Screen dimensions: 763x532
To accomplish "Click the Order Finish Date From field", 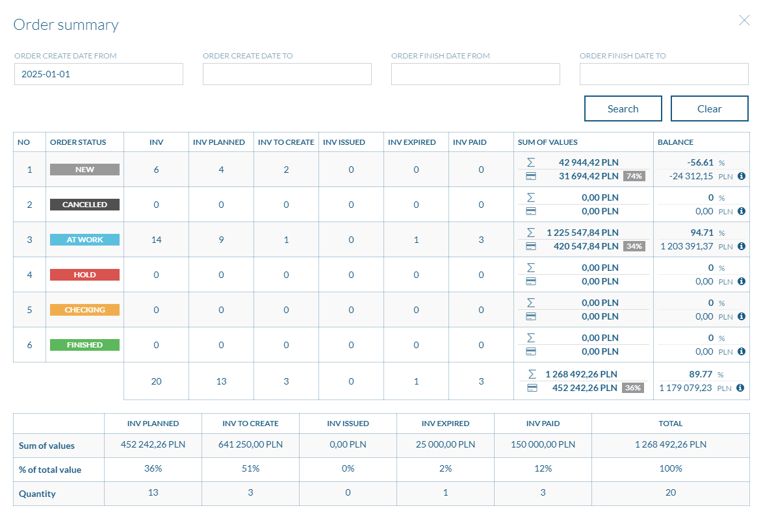I will 475,74.
